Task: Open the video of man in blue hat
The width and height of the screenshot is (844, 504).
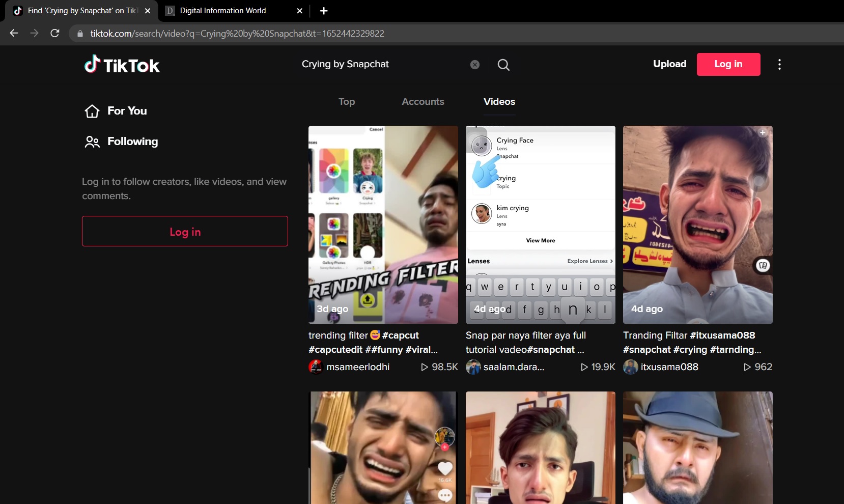Action: pos(698,448)
